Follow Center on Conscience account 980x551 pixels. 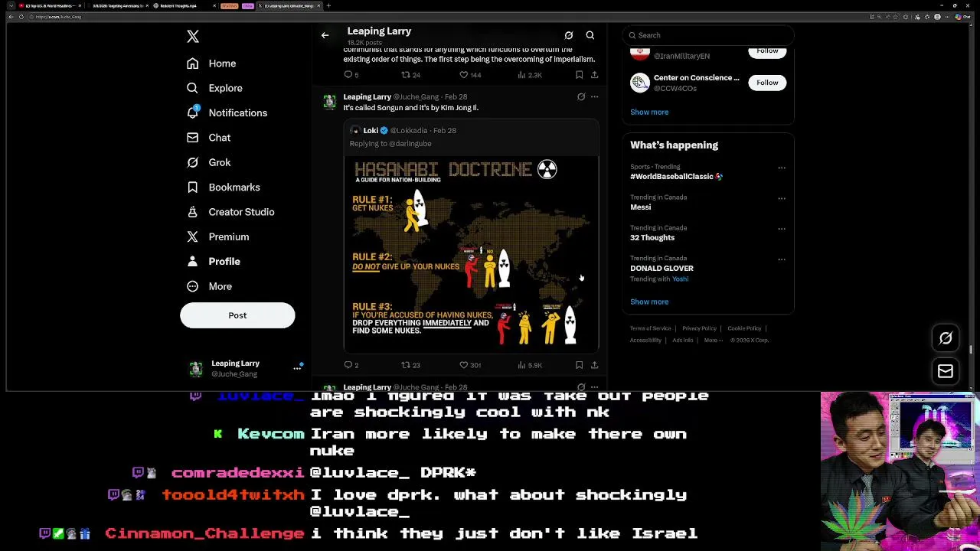[x=767, y=83]
